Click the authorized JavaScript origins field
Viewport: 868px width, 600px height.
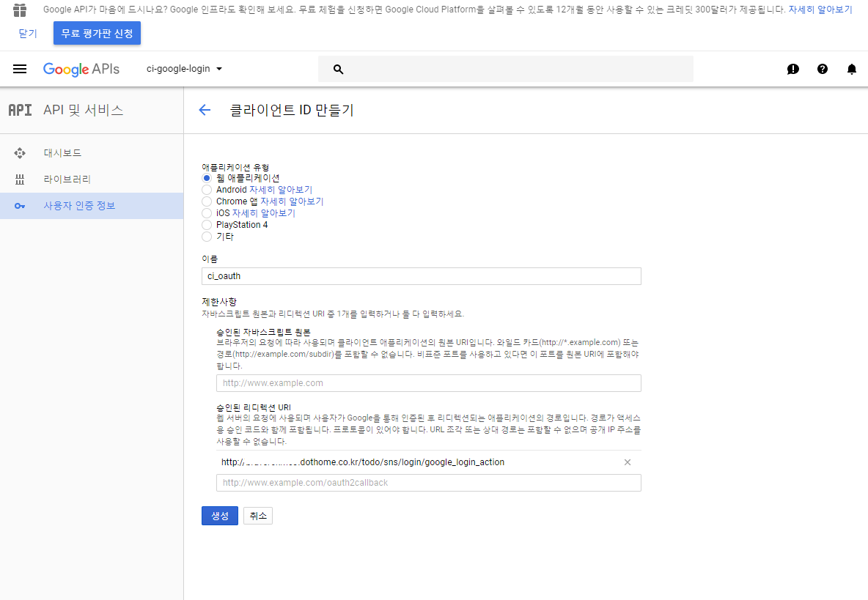coord(428,383)
